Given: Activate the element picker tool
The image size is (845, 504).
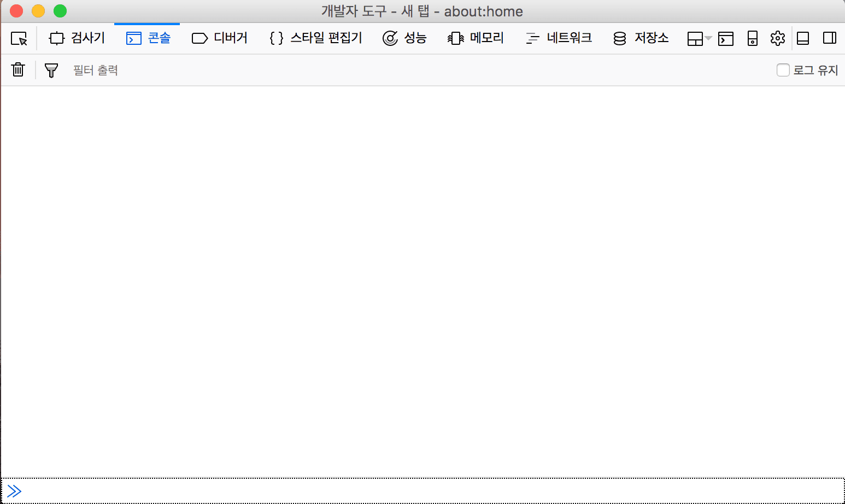Looking at the screenshot, I should pyautogui.click(x=19, y=38).
